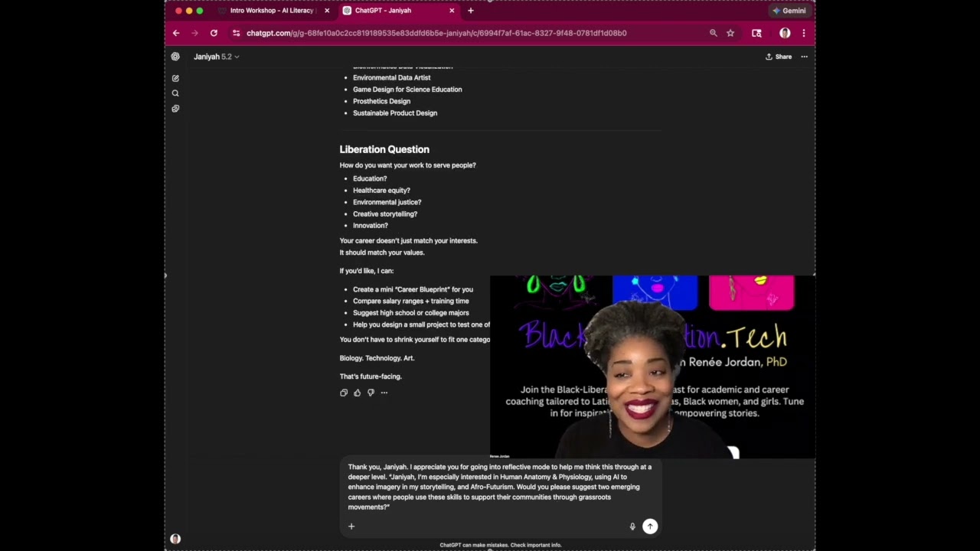Go back with the browser back arrow
Image resolution: width=980 pixels, height=551 pixels.
click(x=176, y=33)
